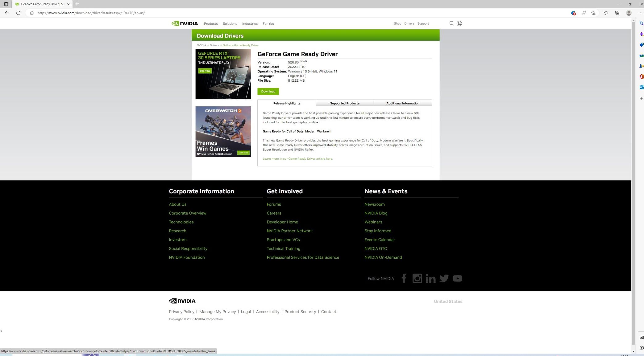Viewport: 644px width, 356px height.
Task: Click Learn More on the Overwatch banner
Action: point(243,153)
